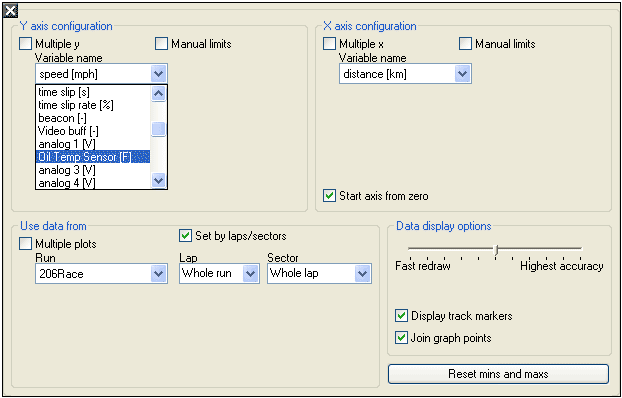Close the dialog with the X icon

[10, 10]
